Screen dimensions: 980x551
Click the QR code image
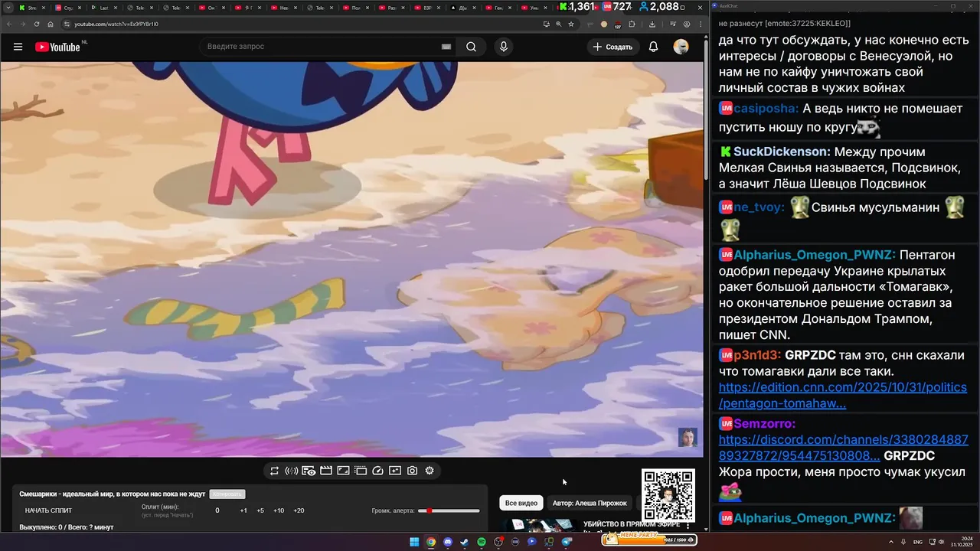coord(668,496)
